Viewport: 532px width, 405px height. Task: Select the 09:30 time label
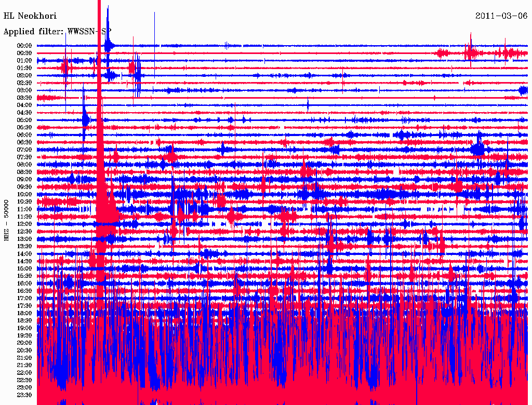click(x=24, y=187)
